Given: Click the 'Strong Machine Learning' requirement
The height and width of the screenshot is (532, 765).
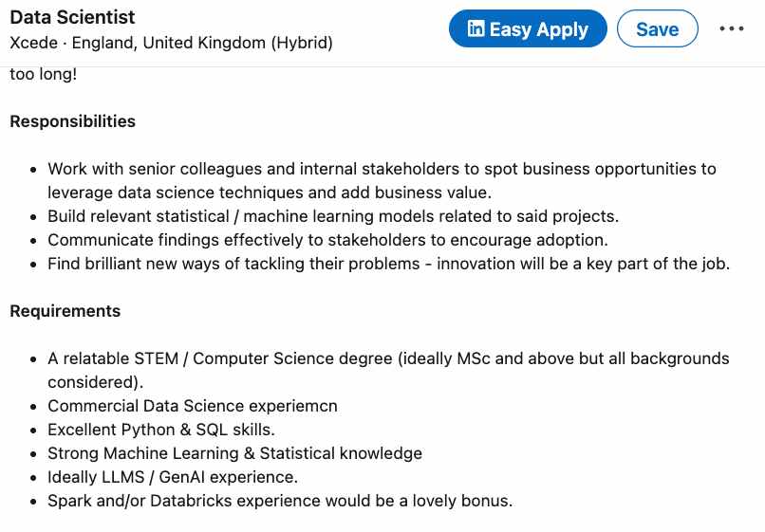Looking at the screenshot, I should (x=234, y=453).
